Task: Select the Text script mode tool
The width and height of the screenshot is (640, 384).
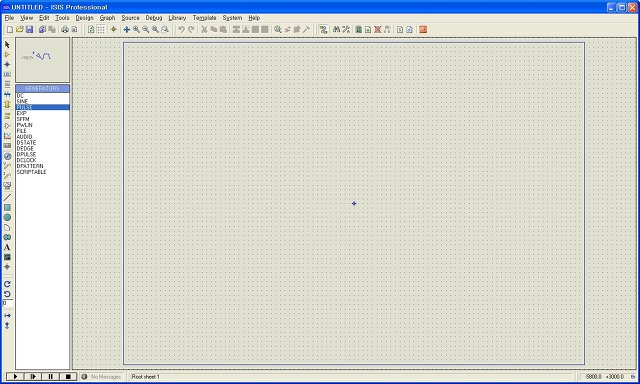Action: (7, 84)
